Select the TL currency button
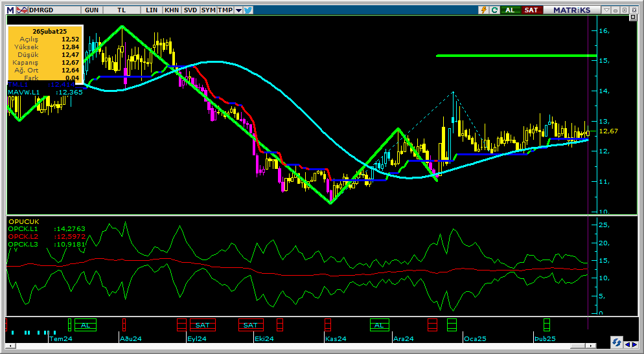Screen dimensions: 644x354 click(x=122, y=10)
